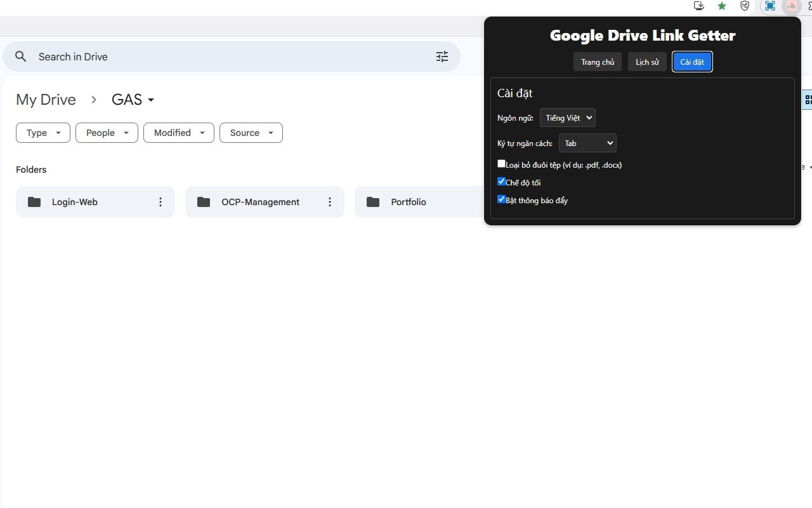Select the OCP-Management folder
This screenshot has height=508, width=812.
[x=265, y=202]
